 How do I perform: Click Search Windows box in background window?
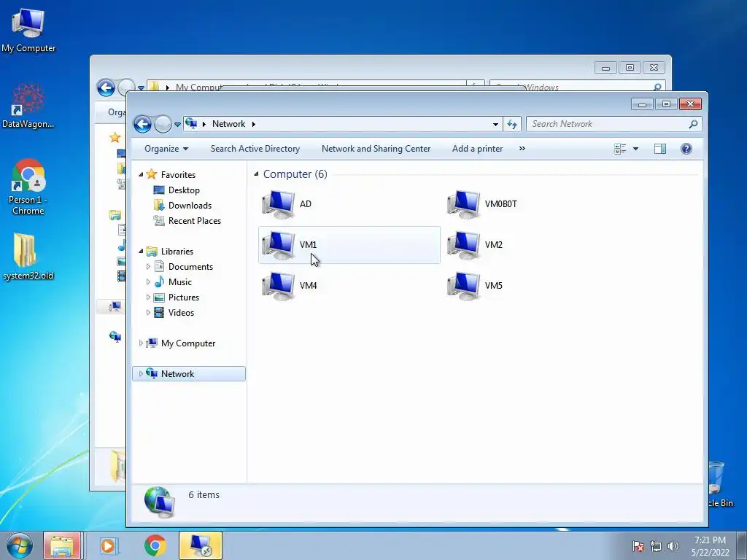[x=578, y=85]
